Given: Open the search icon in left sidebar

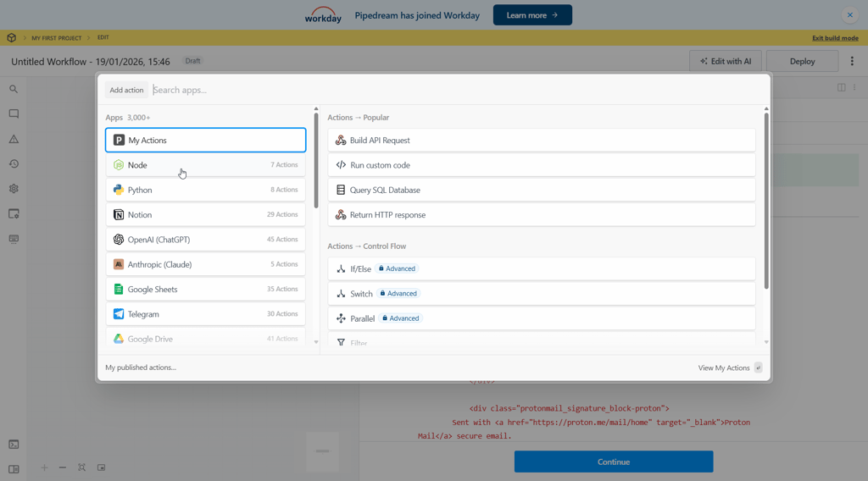Looking at the screenshot, I should click(x=14, y=89).
